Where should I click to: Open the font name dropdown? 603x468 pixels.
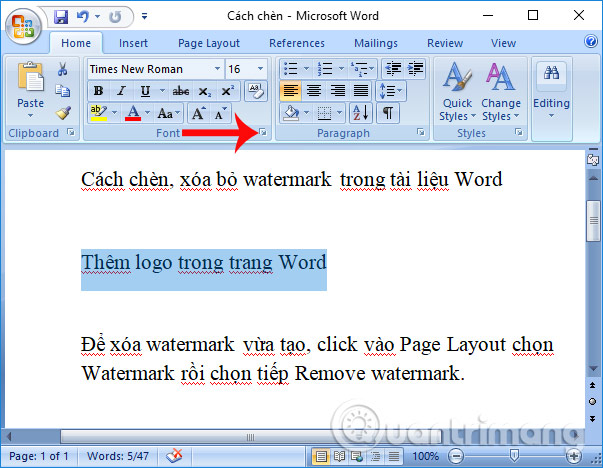216,69
